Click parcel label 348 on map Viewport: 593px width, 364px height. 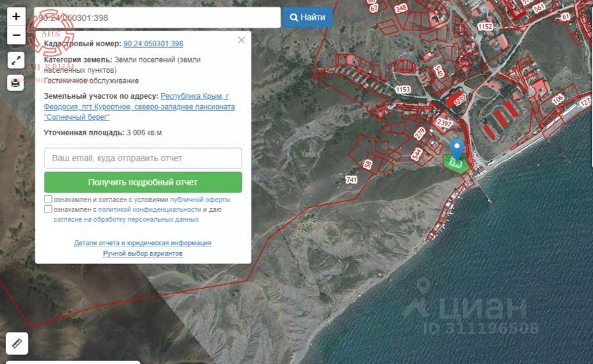point(401,8)
